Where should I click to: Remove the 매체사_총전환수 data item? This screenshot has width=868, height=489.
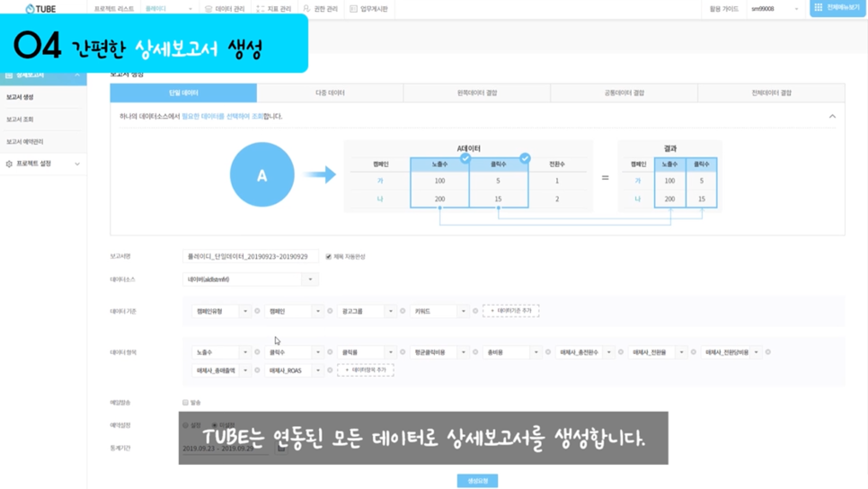621,352
